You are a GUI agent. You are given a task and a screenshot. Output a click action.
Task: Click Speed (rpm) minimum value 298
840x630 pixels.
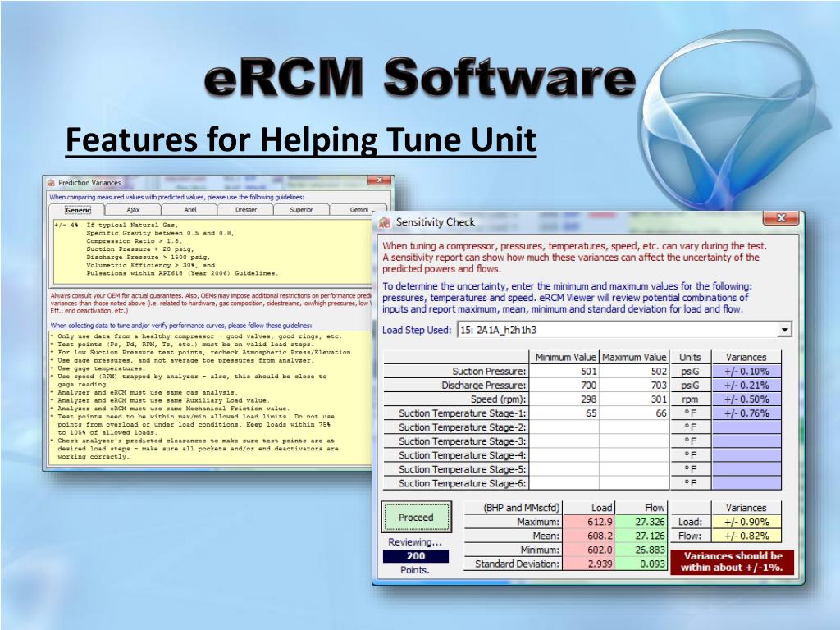tap(564, 399)
